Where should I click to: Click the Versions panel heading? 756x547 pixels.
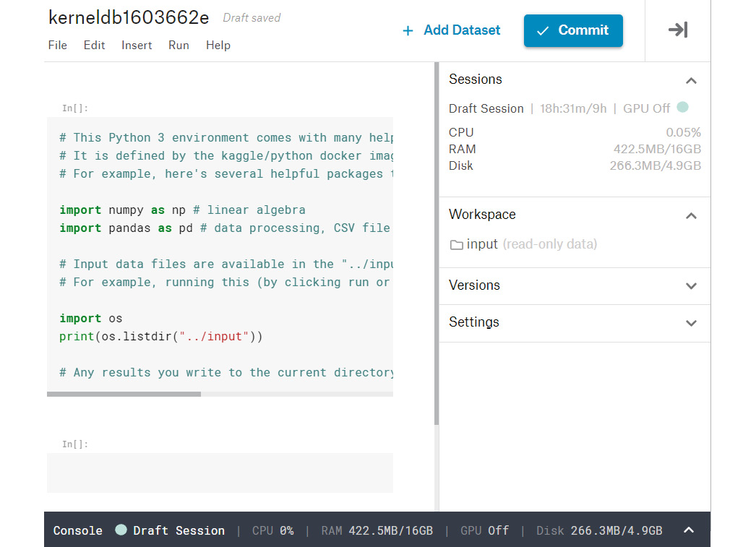[x=474, y=285]
